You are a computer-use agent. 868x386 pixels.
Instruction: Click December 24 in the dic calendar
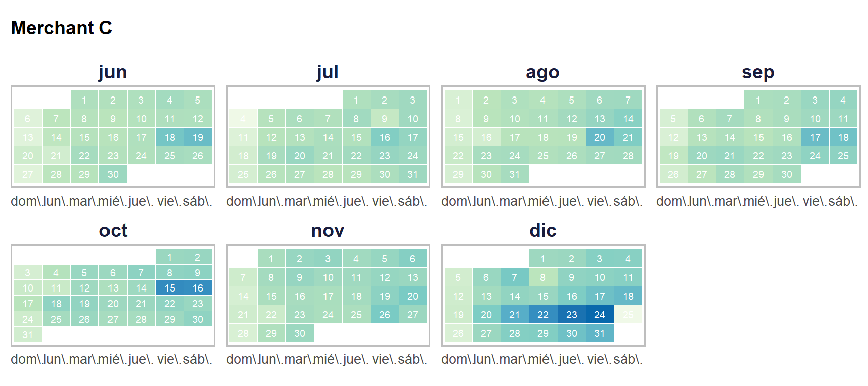(600, 315)
